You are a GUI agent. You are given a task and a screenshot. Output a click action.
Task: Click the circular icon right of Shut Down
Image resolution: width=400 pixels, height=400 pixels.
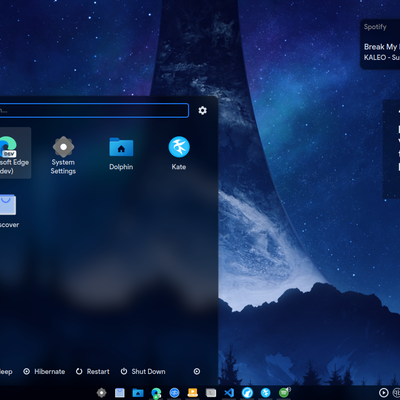197,371
